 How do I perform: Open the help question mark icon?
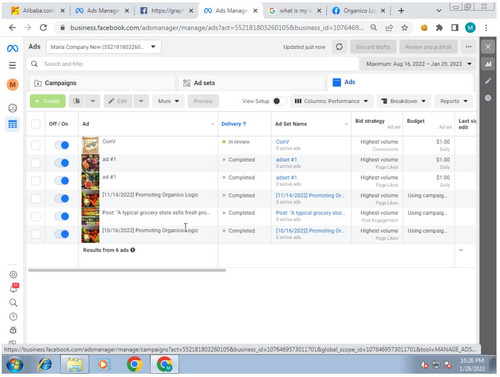click(13, 317)
